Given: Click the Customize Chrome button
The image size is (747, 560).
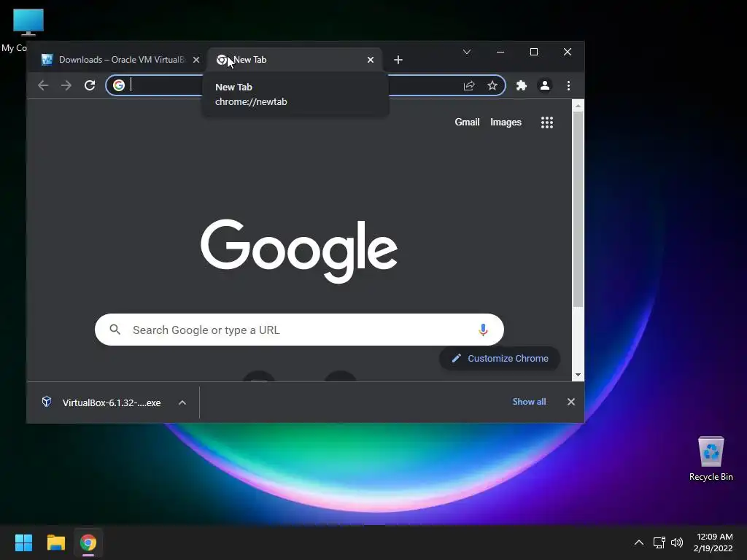Looking at the screenshot, I should click(499, 358).
